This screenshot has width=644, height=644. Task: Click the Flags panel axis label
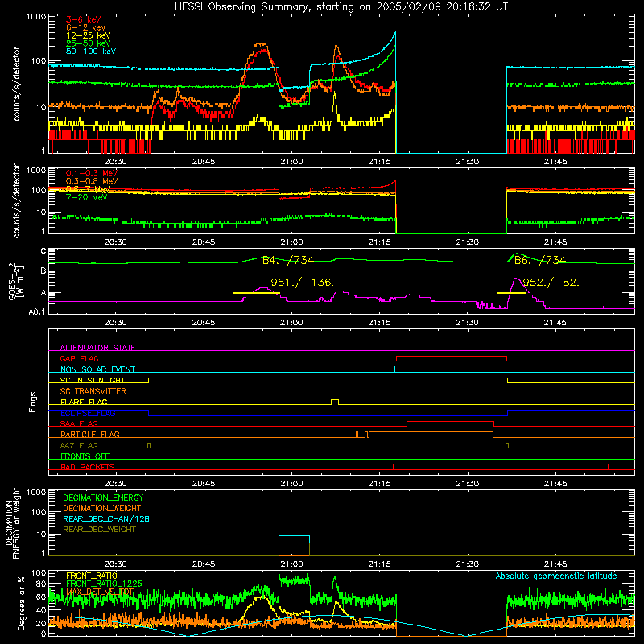[x=33, y=402]
